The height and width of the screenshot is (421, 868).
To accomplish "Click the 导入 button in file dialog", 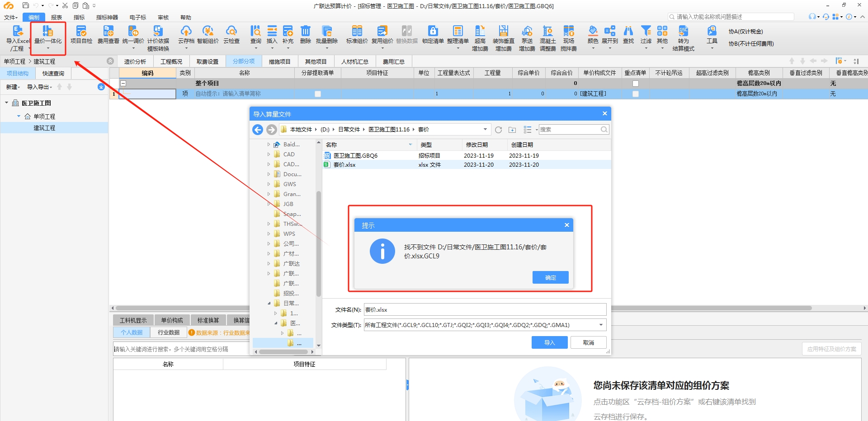I will tap(549, 342).
